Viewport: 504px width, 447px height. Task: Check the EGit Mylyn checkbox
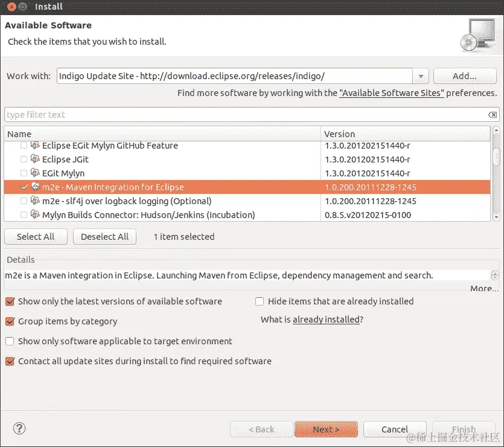24,173
